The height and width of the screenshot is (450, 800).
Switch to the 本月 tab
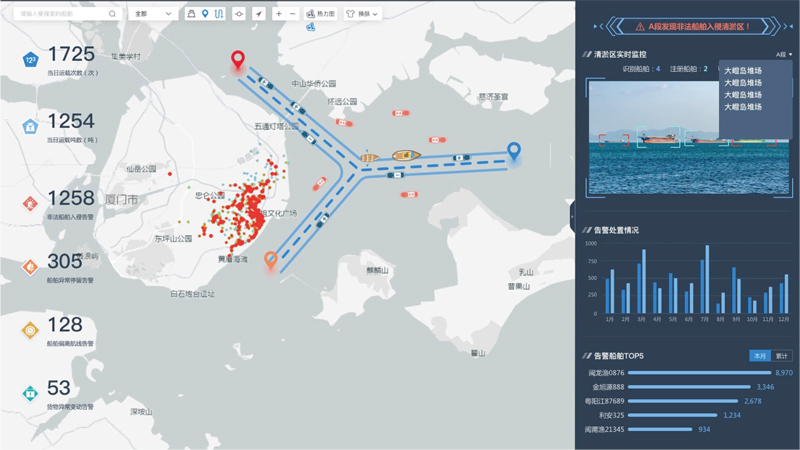coord(760,356)
